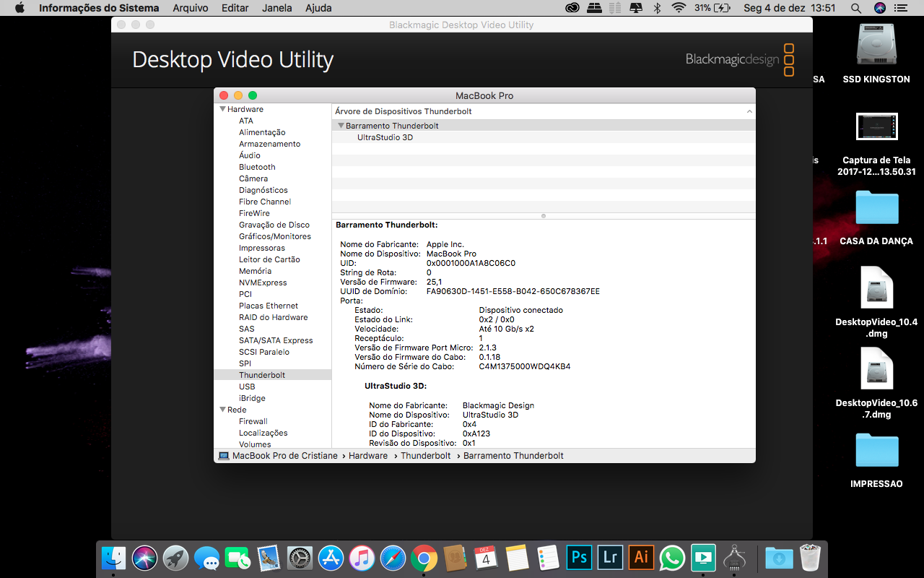The image size is (924, 578).
Task: Open Mail stamp icon in Dock
Action: point(269,558)
